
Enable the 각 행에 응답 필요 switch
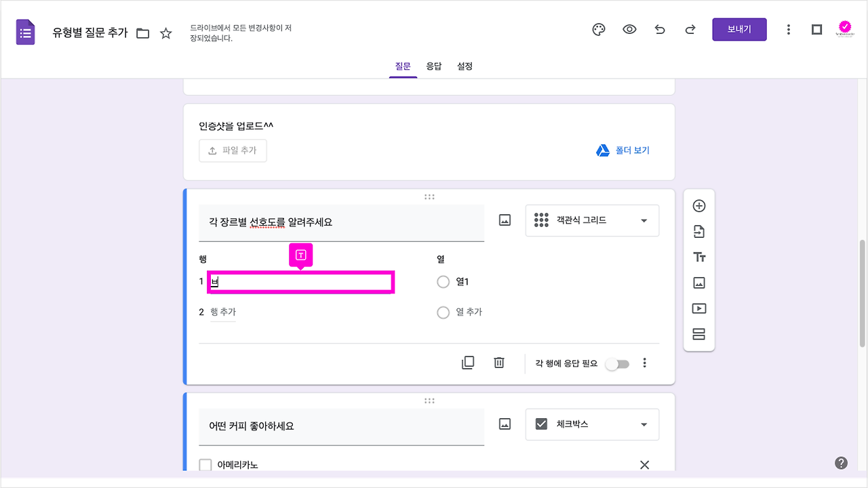point(616,363)
